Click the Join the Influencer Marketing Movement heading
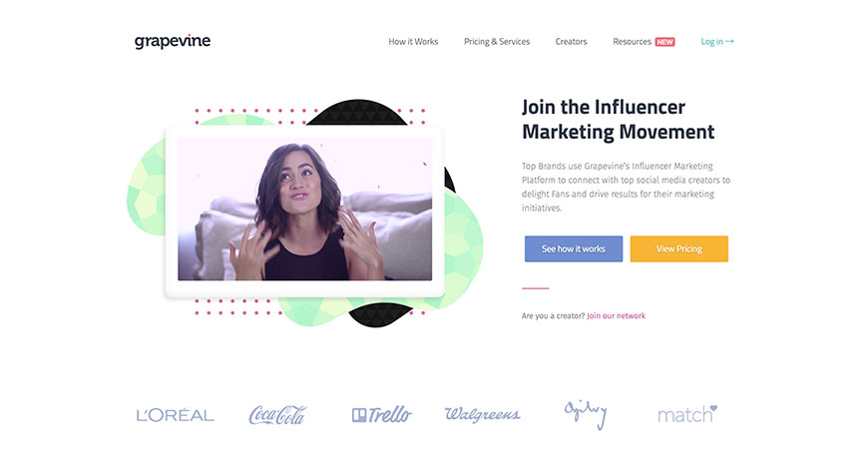This screenshot has height=469, width=868. pyautogui.click(x=618, y=119)
